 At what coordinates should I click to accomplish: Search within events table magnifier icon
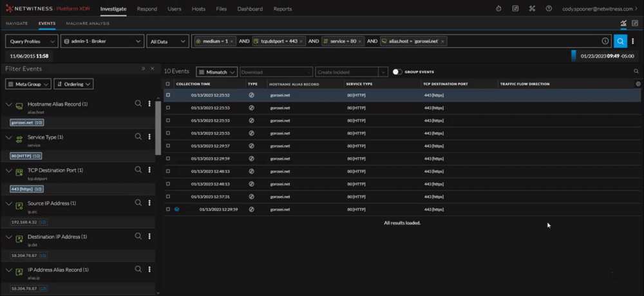[x=636, y=72]
